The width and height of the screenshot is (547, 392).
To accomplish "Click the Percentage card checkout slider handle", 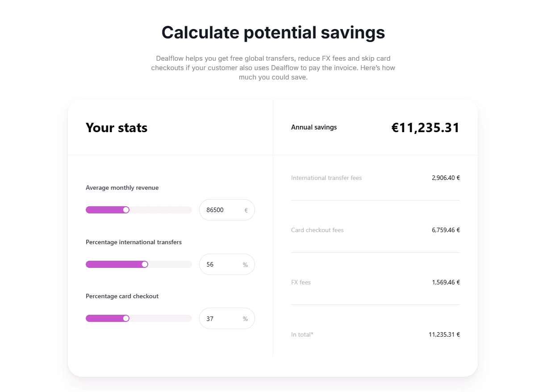I will [126, 318].
